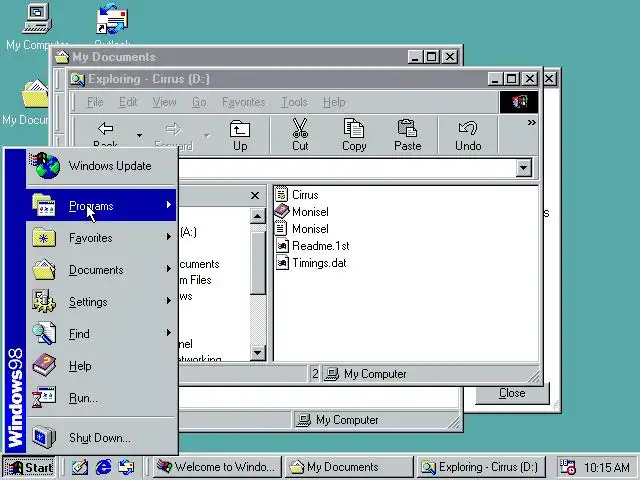
Task: Minimize the My Documents window
Action: pyautogui.click(x=415, y=57)
